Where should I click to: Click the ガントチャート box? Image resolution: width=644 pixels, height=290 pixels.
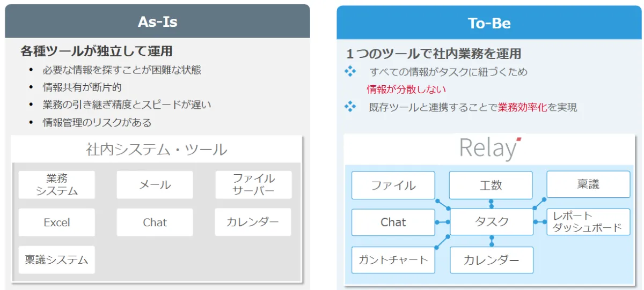tap(393, 261)
